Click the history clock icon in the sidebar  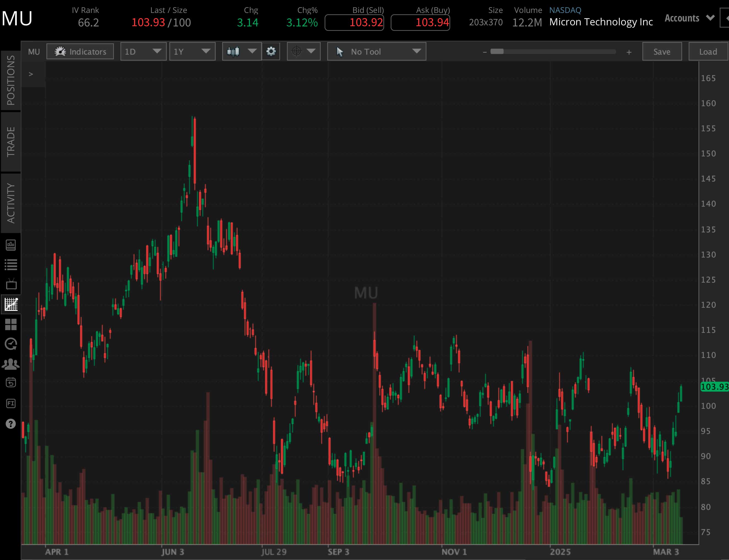pyautogui.click(x=11, y=344)
